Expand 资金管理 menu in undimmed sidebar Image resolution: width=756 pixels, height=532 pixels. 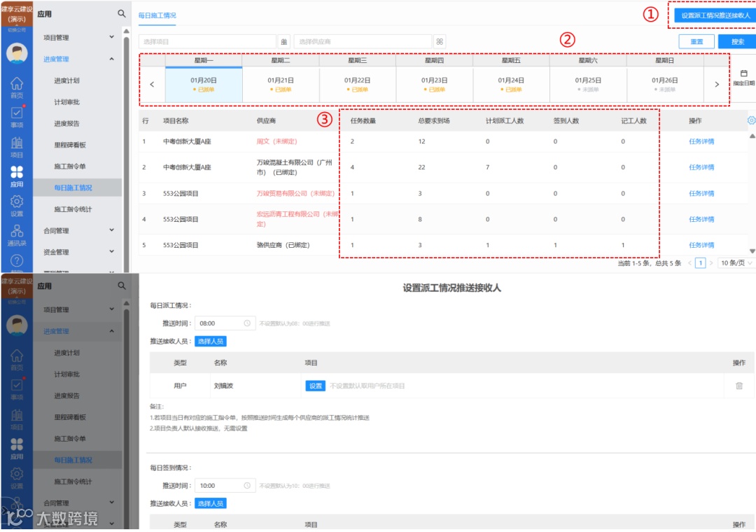pyautogui.click(x=78, y=252)
